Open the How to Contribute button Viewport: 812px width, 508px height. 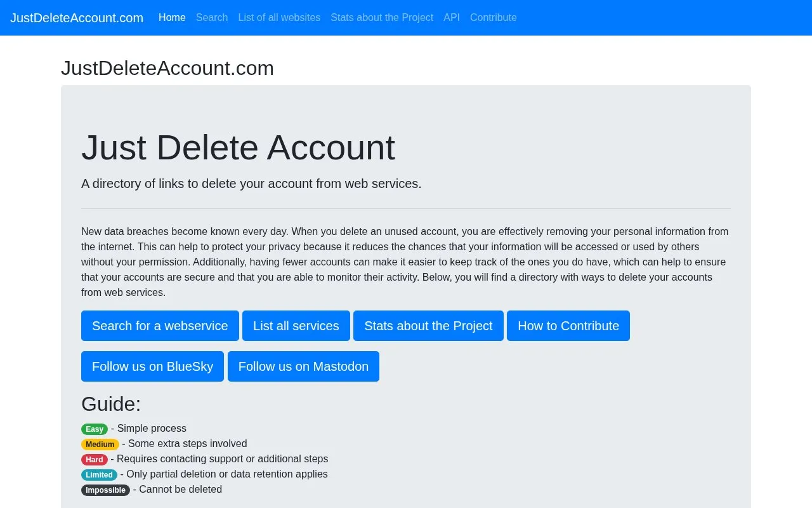(x=568, y=326)
